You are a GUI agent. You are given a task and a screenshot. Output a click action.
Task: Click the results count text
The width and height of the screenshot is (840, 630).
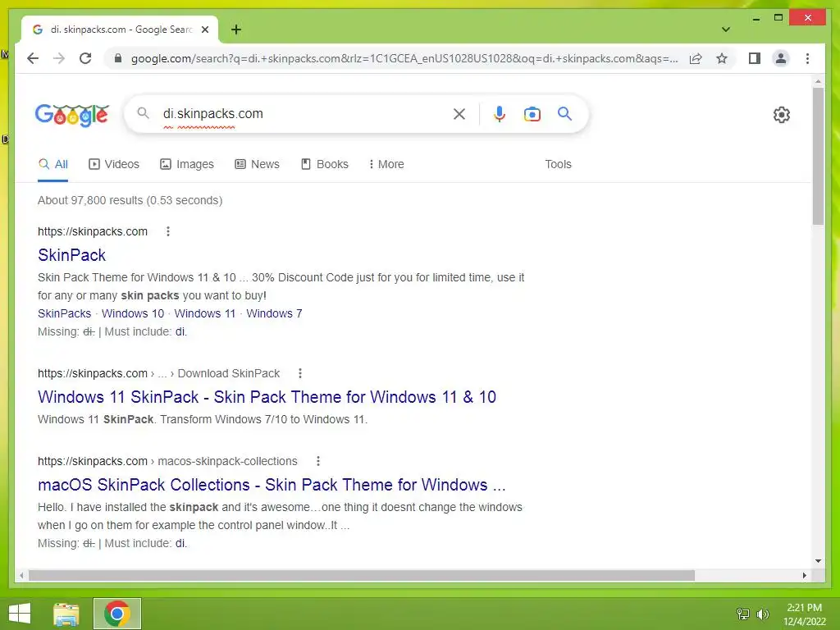click(130, 200)
